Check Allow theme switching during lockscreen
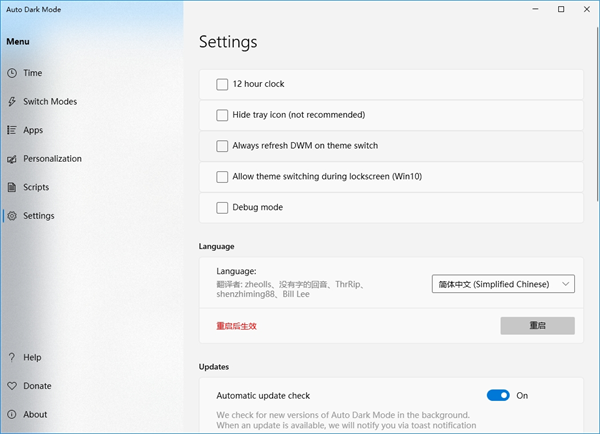 [222, 177]
